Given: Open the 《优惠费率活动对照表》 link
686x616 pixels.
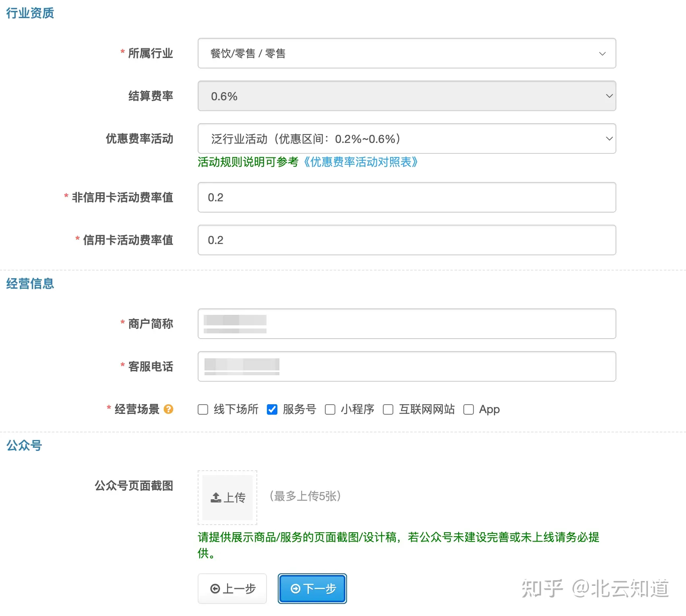Looking at the screenshot, I should pos(361,162).
